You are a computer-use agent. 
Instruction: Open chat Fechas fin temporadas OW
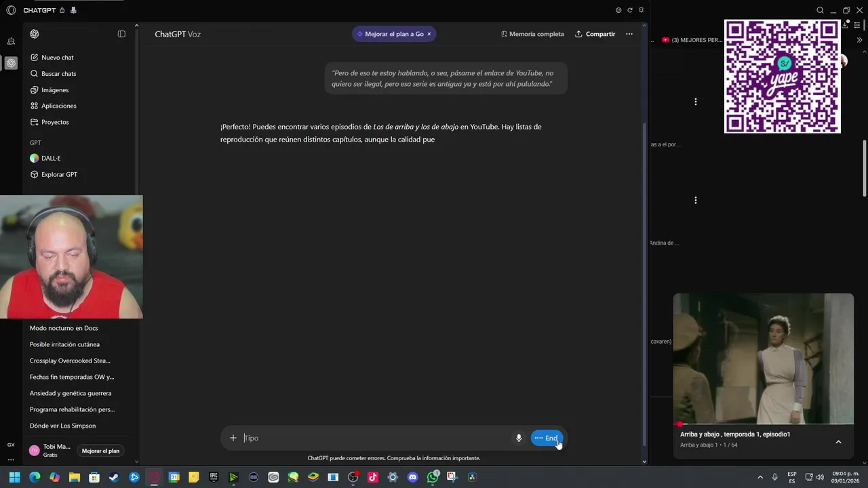point(72,377)
